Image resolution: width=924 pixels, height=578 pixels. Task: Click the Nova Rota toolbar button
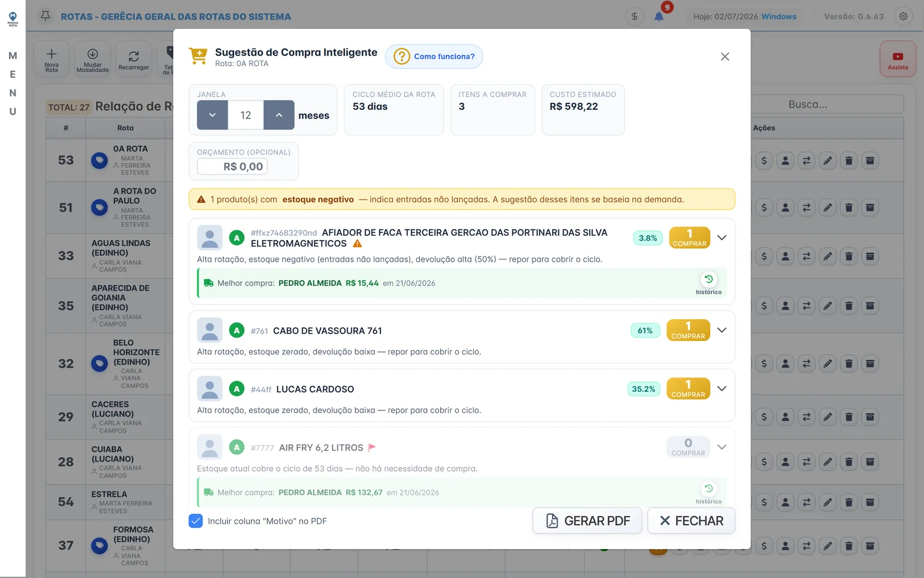(51, 60)
